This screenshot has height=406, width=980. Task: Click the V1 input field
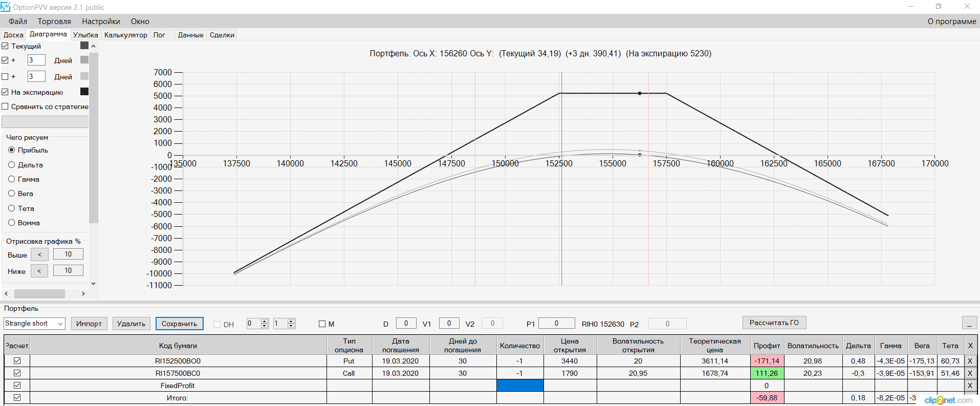[449, 323]
